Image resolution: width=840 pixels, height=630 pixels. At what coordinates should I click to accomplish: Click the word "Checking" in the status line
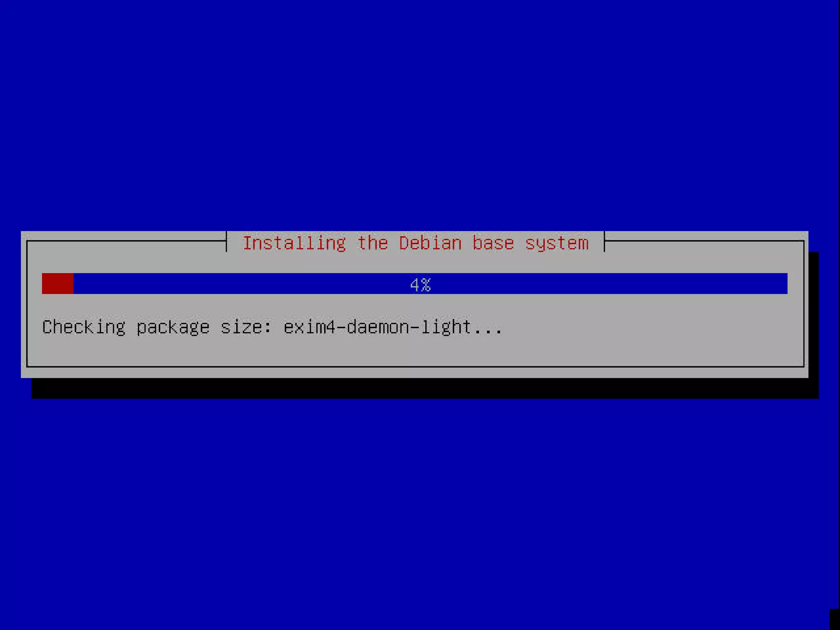84,327
